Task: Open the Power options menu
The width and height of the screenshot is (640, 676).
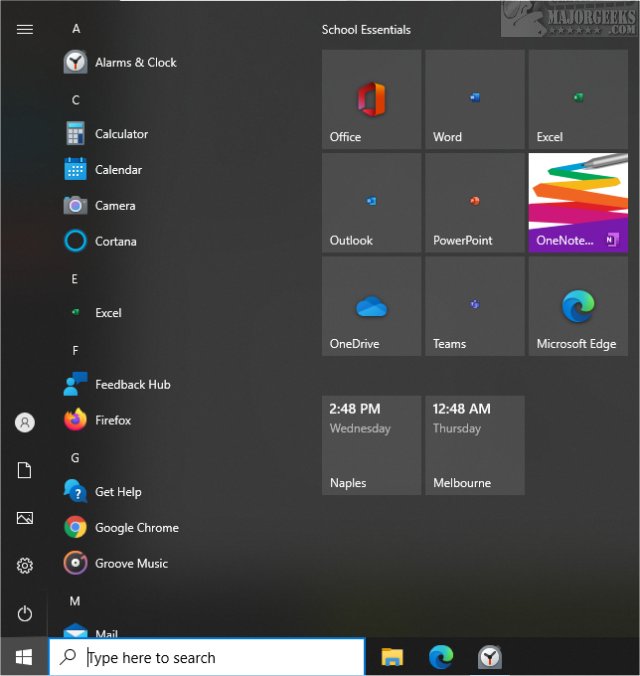Action: [25, 613]
